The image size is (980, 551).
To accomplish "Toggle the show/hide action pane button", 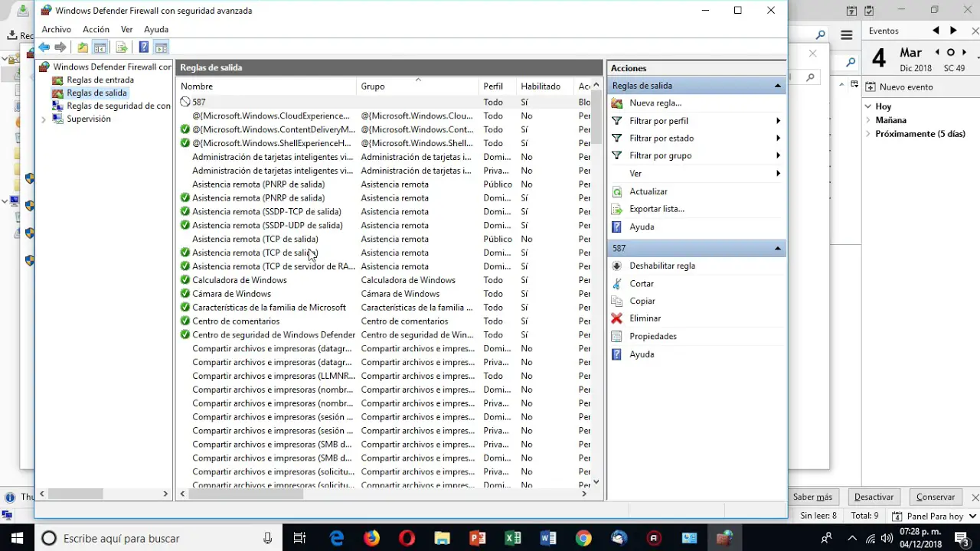I will [x=161, y=47].
